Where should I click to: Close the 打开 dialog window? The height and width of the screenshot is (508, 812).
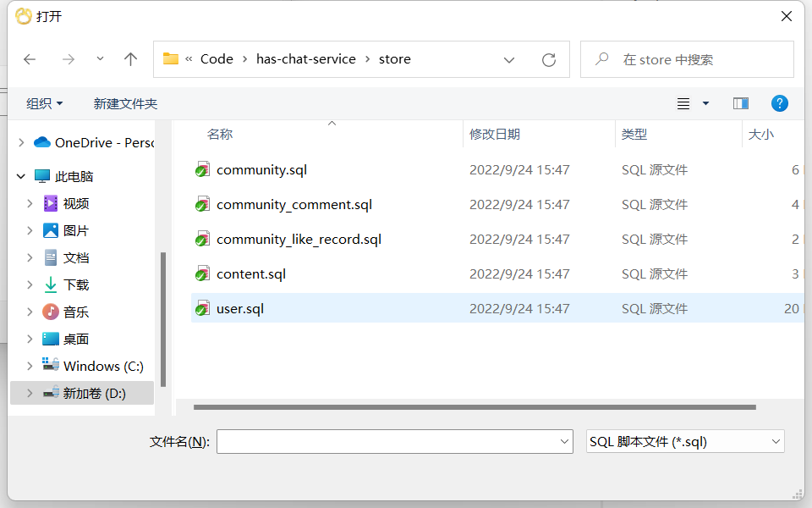point(786,16)
